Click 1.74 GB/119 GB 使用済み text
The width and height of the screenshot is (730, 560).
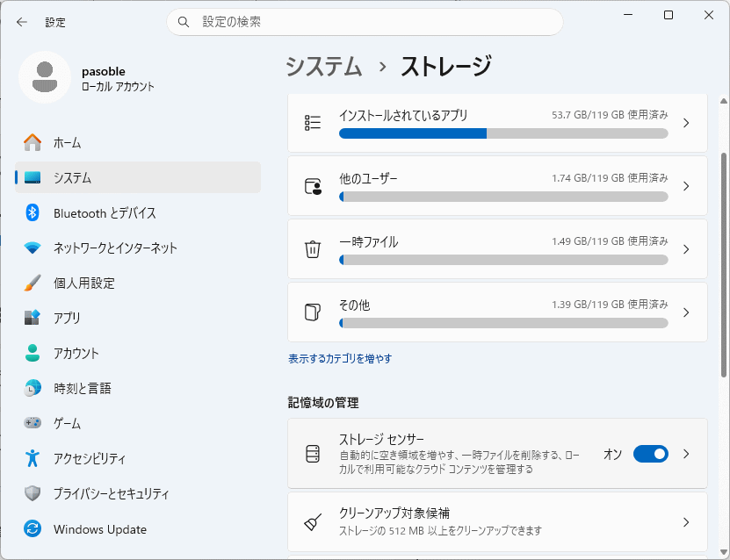tap(610, 178)
